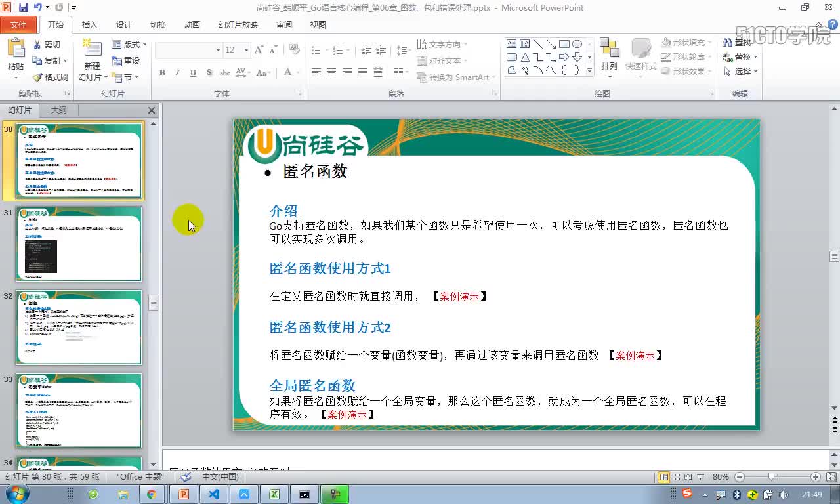
Task: Align text right in paragraph group
Action: coord(347,72)
